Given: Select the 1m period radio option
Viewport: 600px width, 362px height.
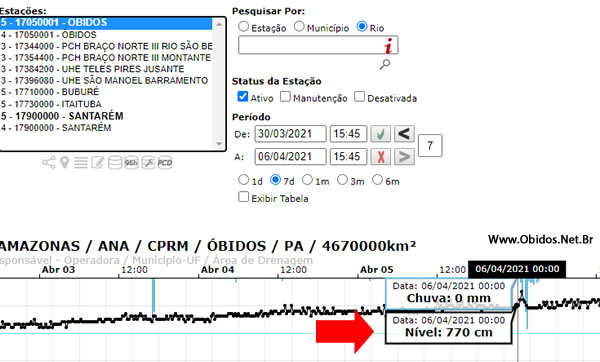Looking at the screenshot, I should tap(307, 179).
